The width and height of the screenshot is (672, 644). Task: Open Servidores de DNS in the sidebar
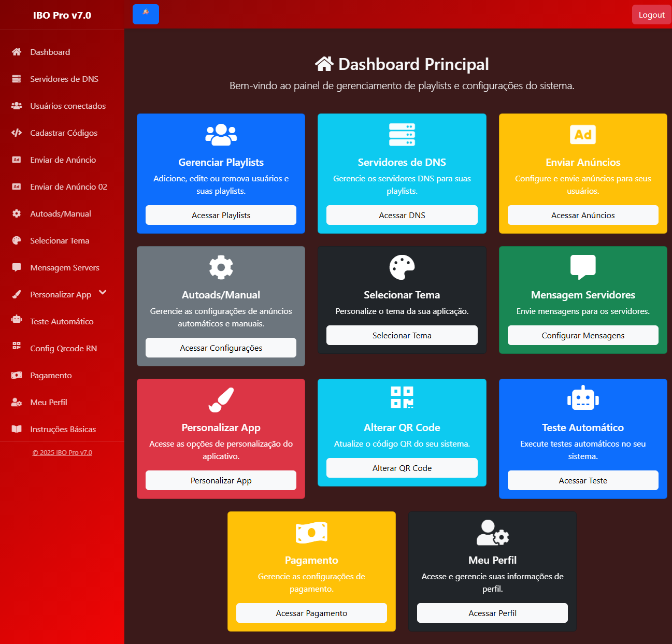click(x=64, y=79)
